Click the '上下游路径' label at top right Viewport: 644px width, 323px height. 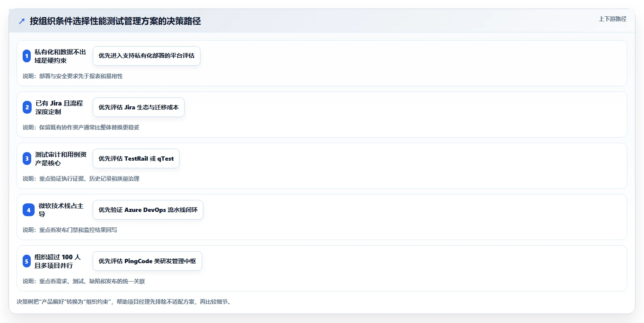pyautogui.click(x=612, y=19)
